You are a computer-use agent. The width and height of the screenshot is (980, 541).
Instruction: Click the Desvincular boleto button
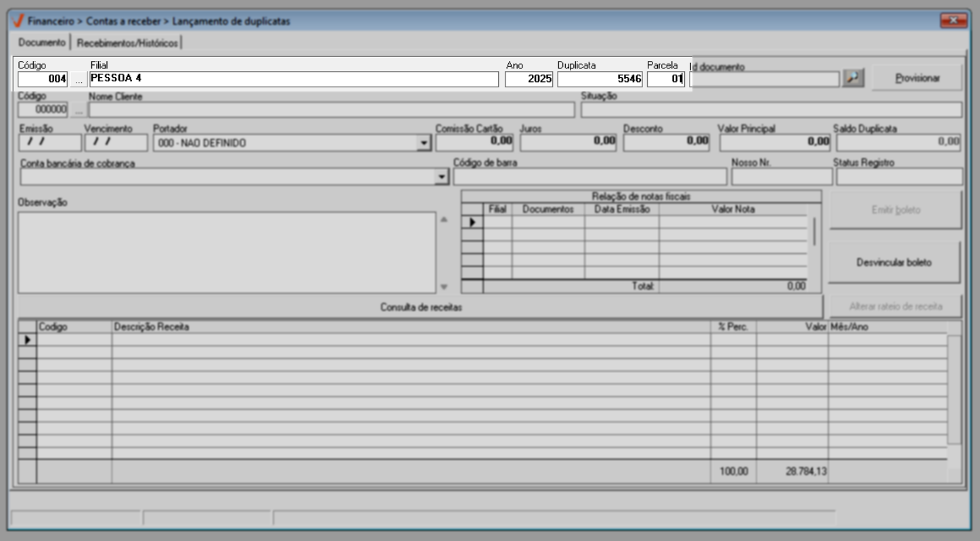point(893,262)
